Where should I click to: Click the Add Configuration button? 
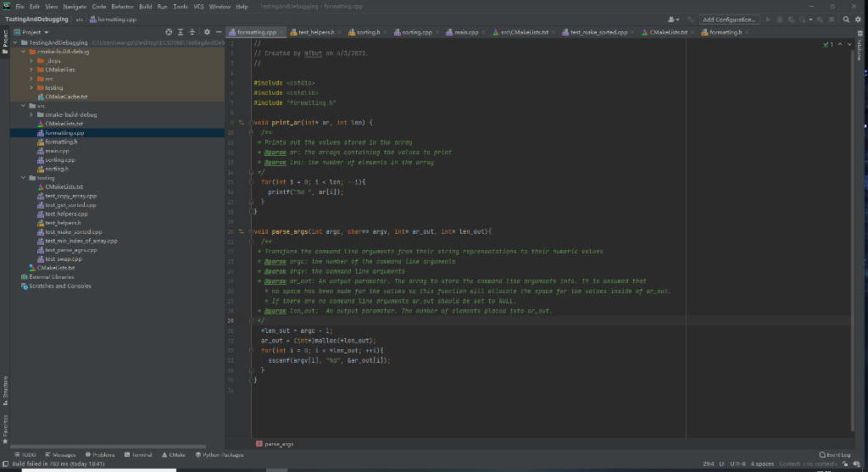(x=728, y=19)
